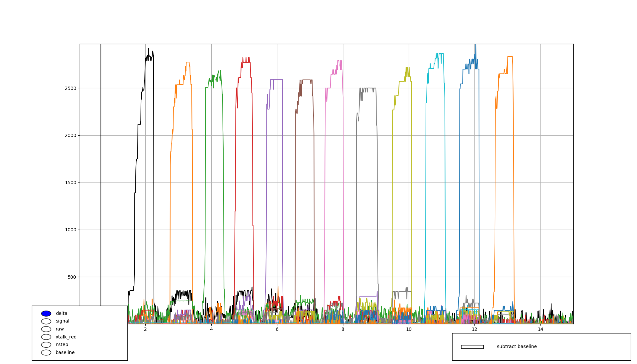Select the signal radio button
This screenshot has height=364, width=637.
pyautogui.click(x=46, y=321)
